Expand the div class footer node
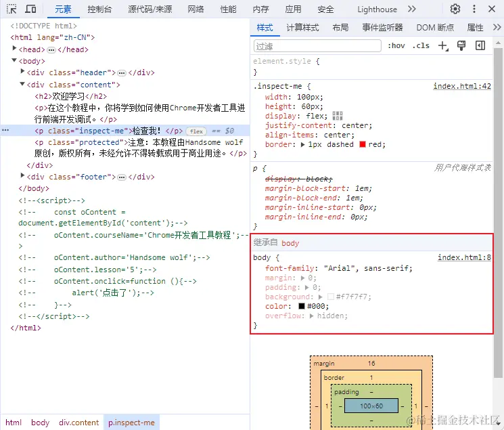The width and height of the screenshot is (504, 430). point(22,175)
